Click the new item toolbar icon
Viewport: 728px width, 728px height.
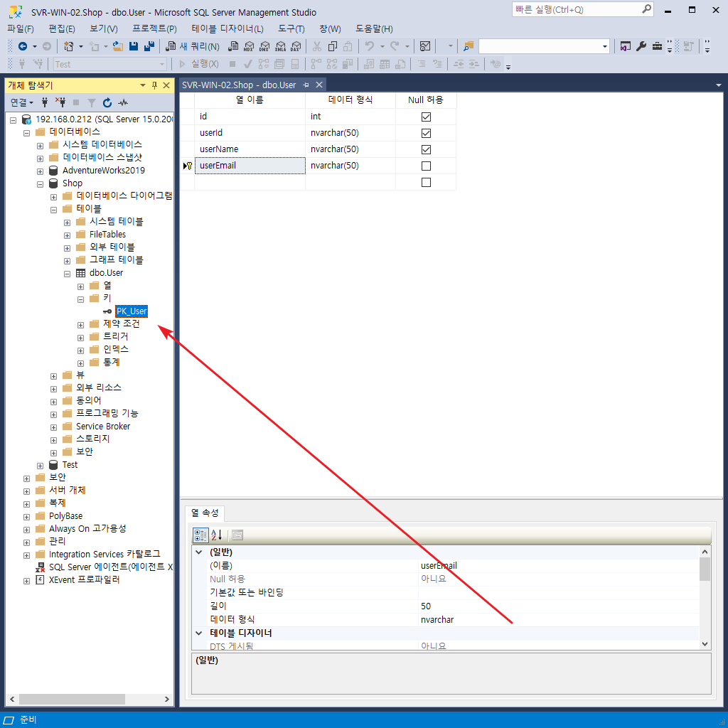(69, 46)
